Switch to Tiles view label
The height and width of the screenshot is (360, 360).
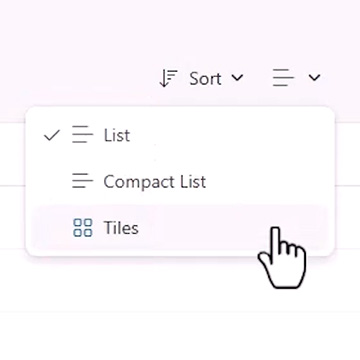point(121,228)
